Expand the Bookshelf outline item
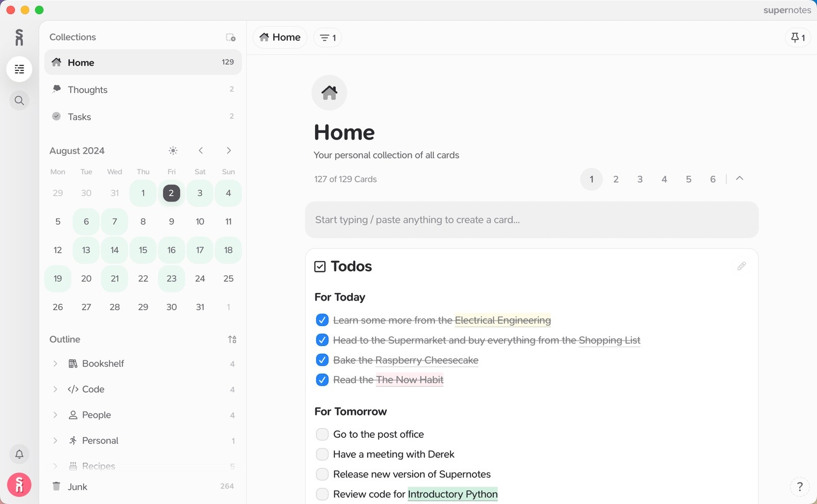817x504 pixels. (x=55, y=364)
